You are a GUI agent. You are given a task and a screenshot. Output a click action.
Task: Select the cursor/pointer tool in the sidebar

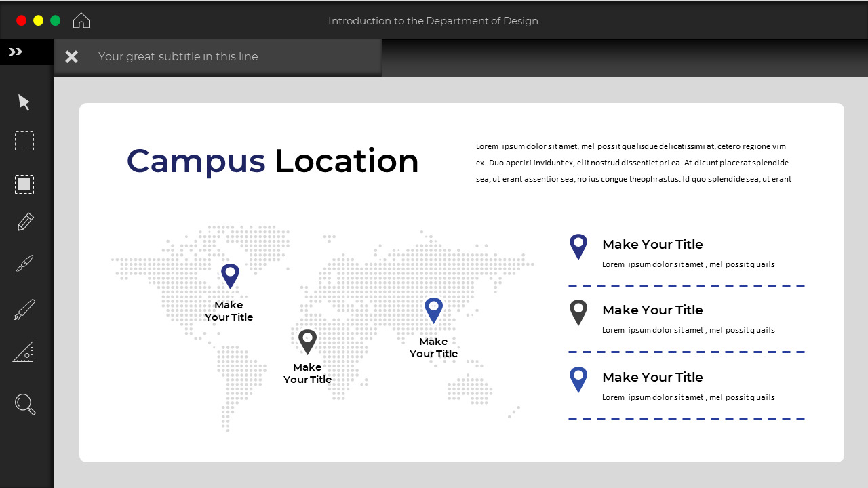(x=24, y=102)
